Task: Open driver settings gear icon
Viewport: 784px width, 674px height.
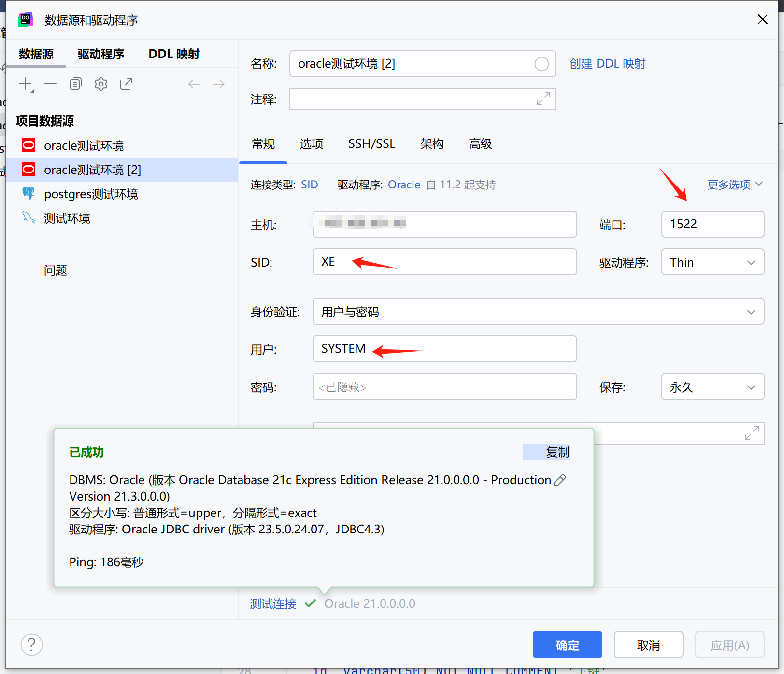Action: 101,84
